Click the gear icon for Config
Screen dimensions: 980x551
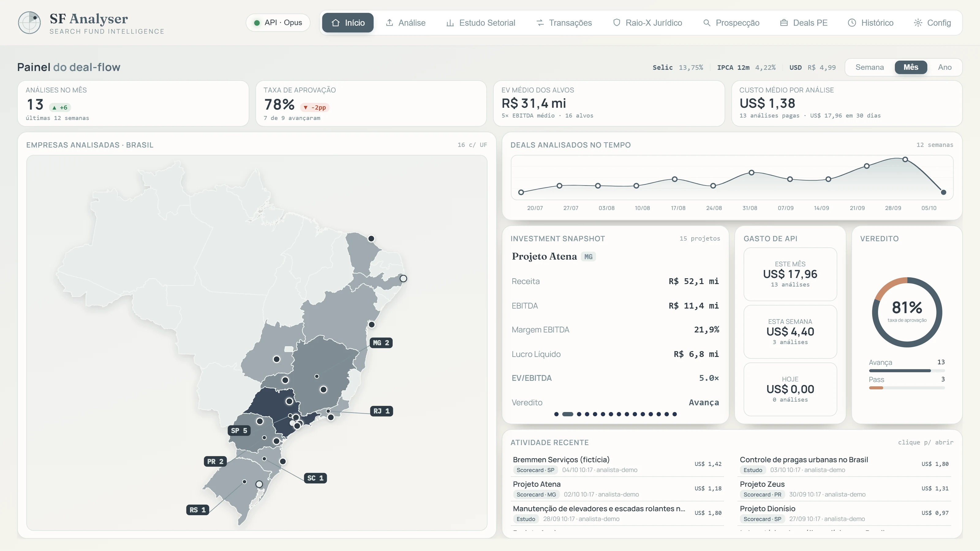[x=918, y=23]
